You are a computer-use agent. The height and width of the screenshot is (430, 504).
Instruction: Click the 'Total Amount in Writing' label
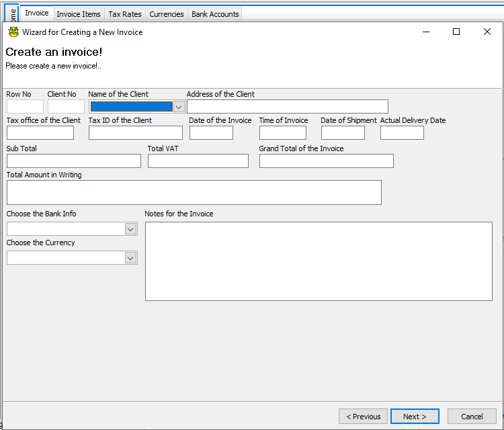pos(44,175)
